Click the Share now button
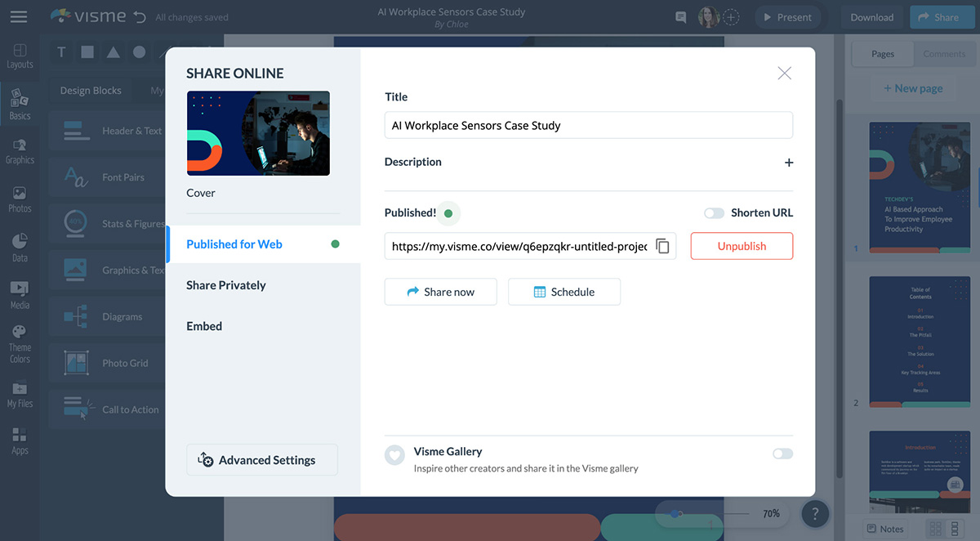 click(440, 291)
